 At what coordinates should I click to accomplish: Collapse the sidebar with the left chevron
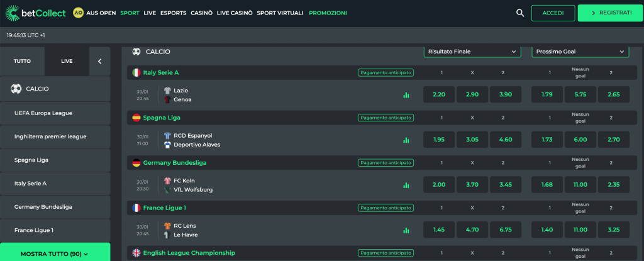point(100,61)
